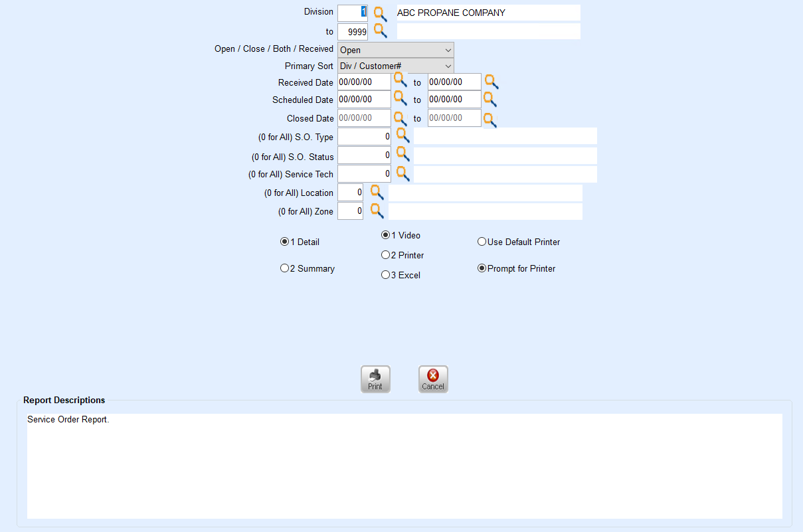Screen dimensions: 803x532
Task: Click the Service Order Report description text
Action: 68,420
